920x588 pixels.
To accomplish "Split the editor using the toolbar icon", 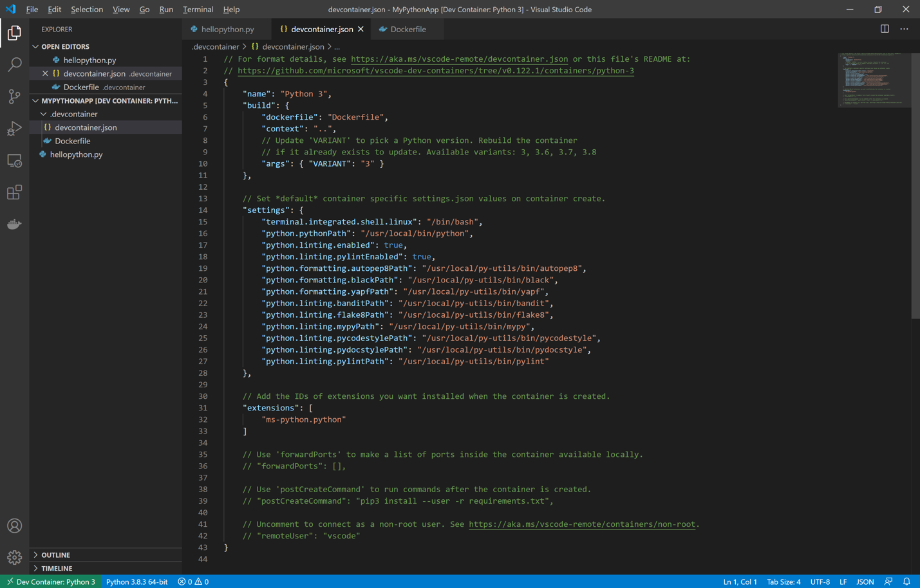I will click(883, 29).
